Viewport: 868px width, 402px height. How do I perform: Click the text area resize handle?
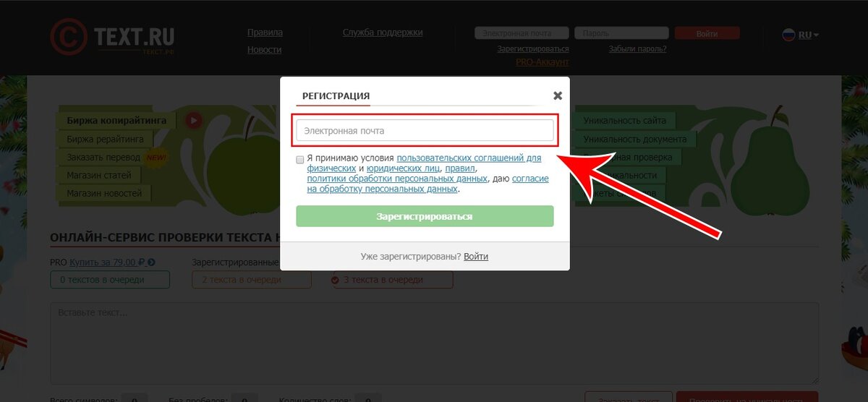814,380
